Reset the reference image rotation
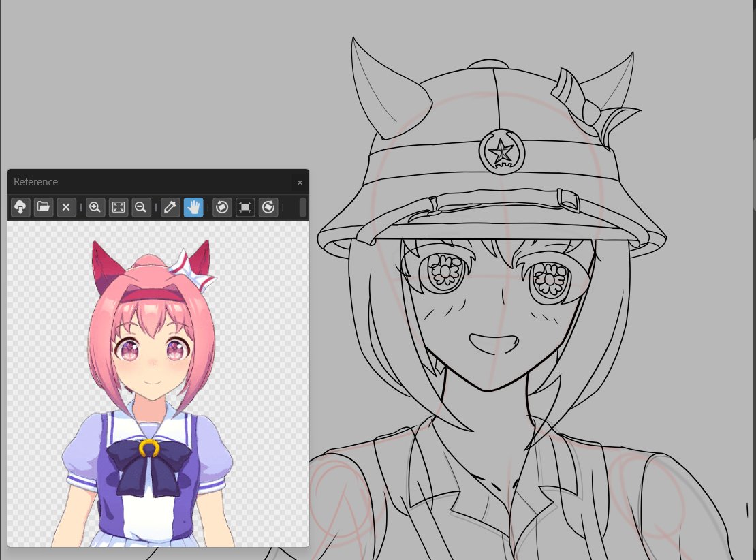Screen dimensions: 756x560 coord(245,207)
